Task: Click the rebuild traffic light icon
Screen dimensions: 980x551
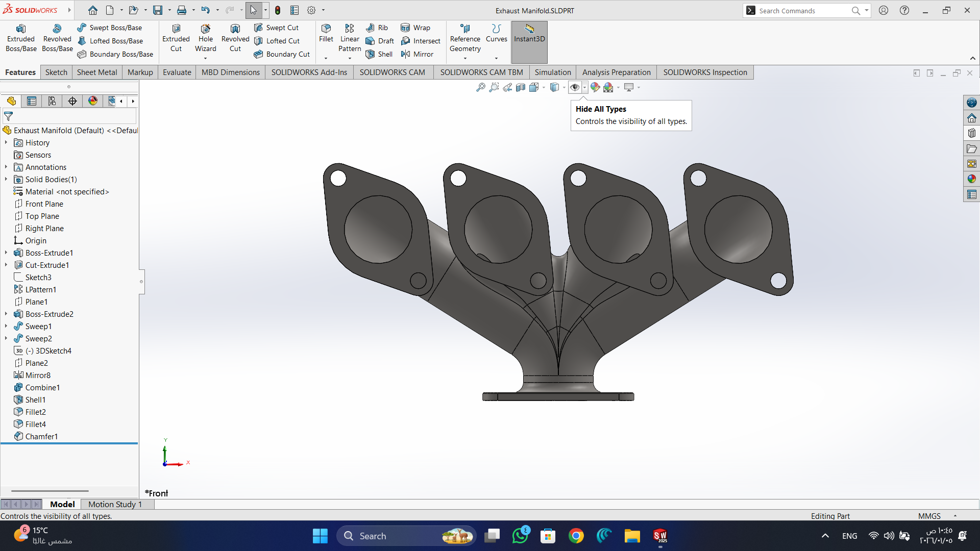Action: (x=278, y=10)
